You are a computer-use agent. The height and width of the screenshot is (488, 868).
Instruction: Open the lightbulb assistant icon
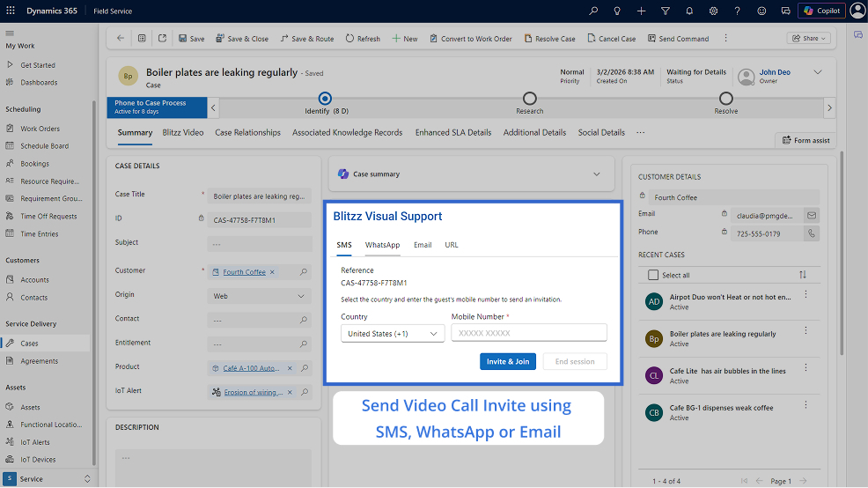tap(617, 11)
